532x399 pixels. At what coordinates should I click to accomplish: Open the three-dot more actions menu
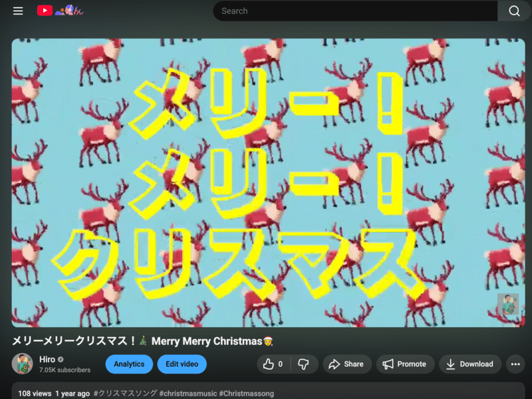pyautogui.click(x=515, y=364)
